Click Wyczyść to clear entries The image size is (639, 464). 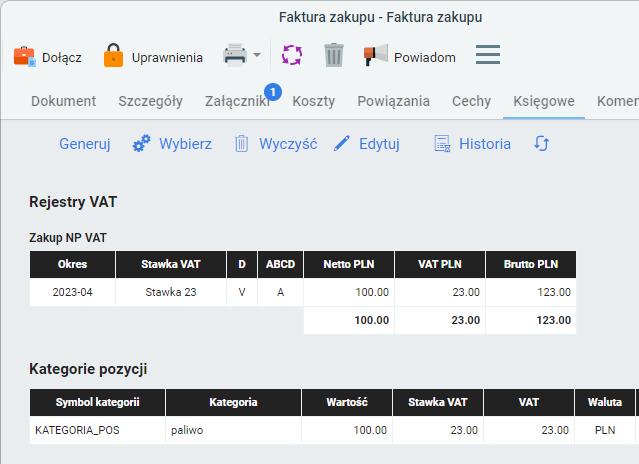click(275, 144)
